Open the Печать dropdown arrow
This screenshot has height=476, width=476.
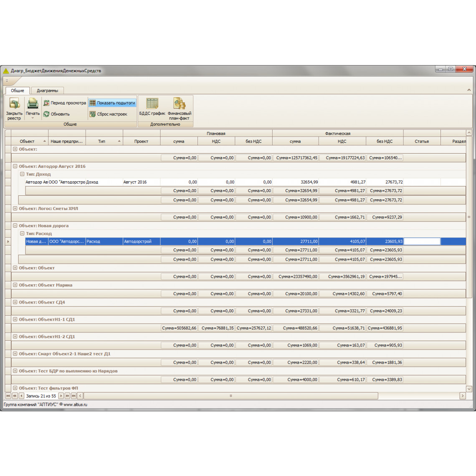[x=33, y=118]
